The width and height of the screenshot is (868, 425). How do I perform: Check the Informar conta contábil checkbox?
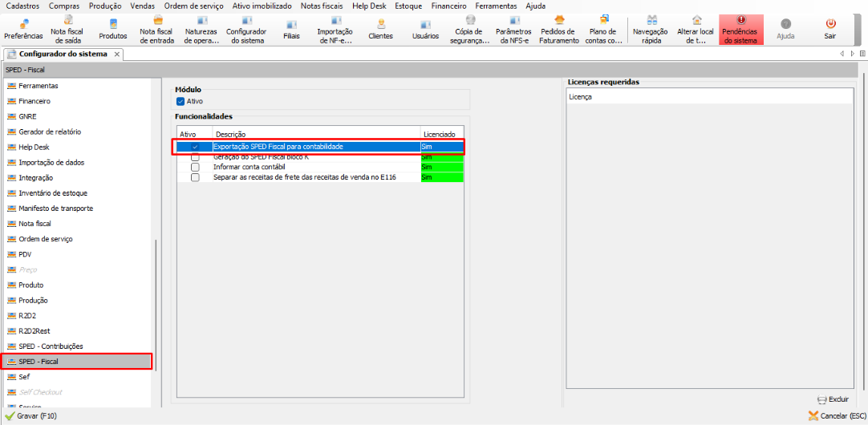tap(195, 167)
